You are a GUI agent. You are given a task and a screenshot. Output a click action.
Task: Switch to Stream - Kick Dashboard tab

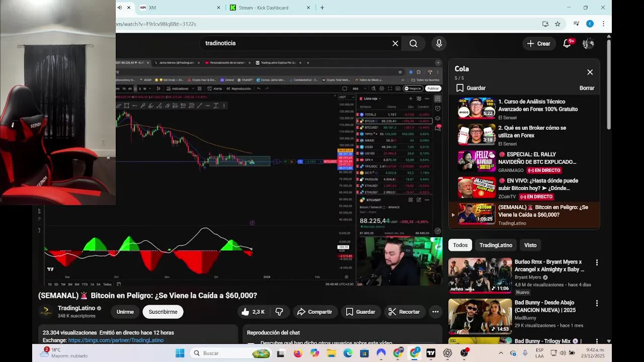269,8
